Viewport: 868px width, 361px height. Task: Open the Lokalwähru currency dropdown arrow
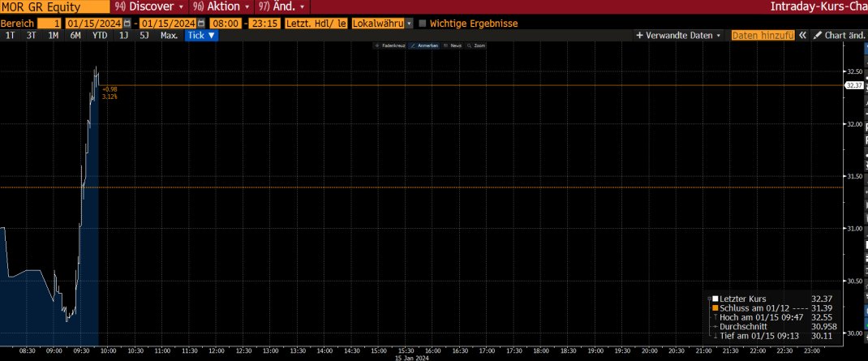coord(409,24)
